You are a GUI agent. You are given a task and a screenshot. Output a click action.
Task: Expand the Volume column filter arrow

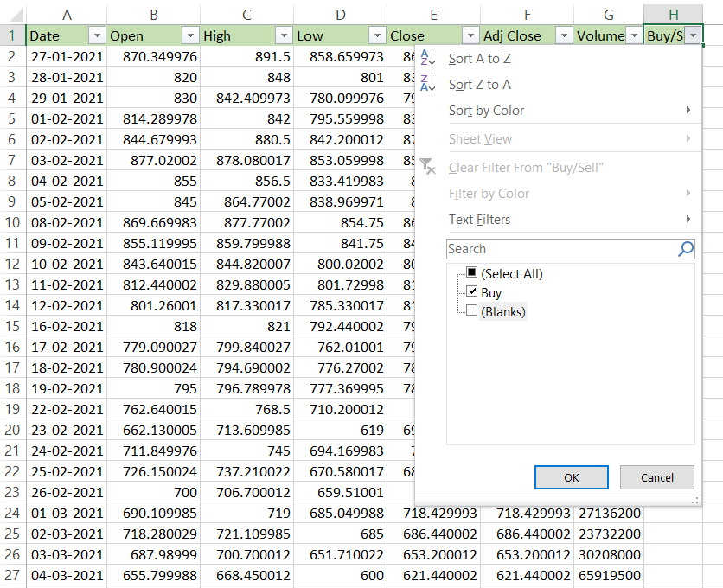(x=633, y=35)
